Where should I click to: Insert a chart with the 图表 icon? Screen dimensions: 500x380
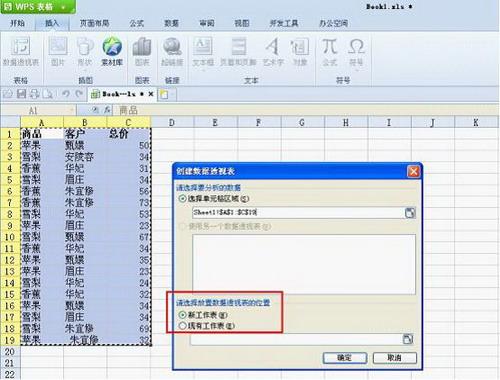(142, 52)
